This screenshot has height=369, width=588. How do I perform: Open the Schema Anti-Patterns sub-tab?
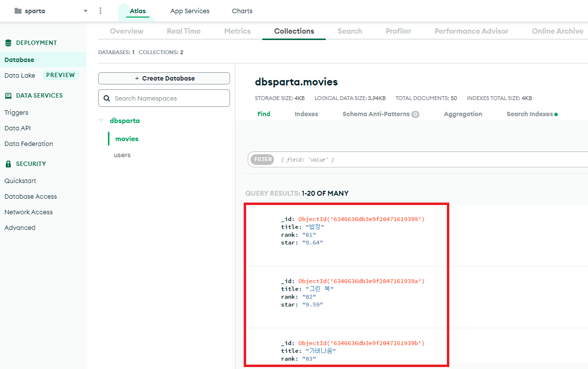pos(381,114)
